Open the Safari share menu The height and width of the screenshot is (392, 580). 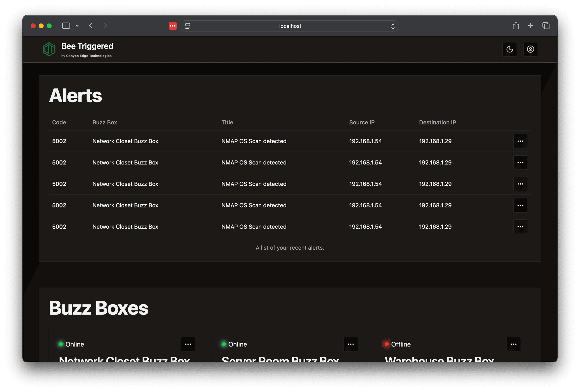click(x=516, y=26)
